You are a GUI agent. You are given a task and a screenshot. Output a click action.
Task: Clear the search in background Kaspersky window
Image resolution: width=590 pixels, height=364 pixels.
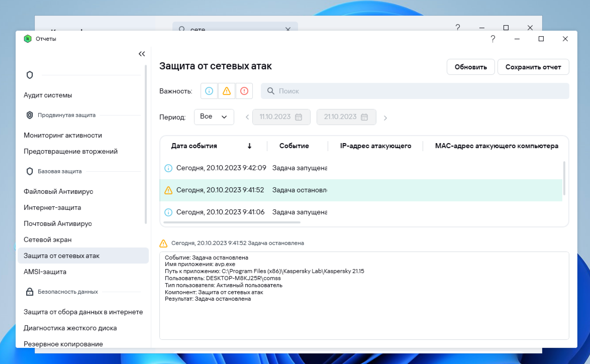pos(288,29)
